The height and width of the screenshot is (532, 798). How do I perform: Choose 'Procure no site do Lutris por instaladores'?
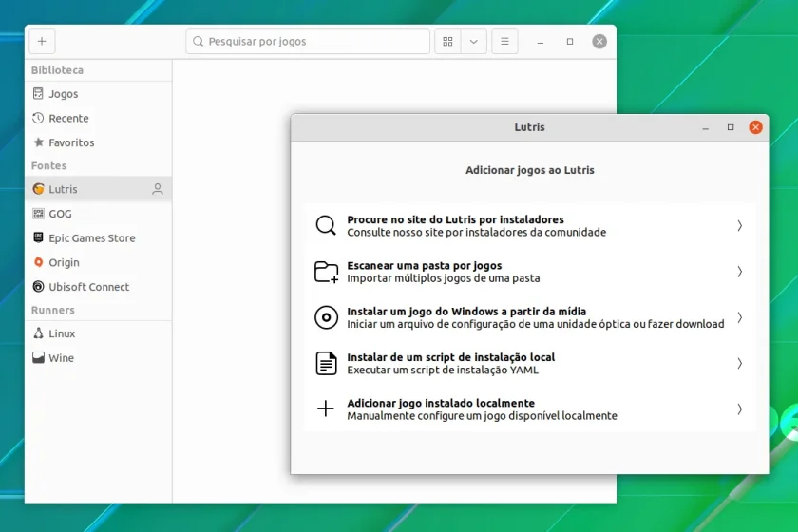click(529, 225)
